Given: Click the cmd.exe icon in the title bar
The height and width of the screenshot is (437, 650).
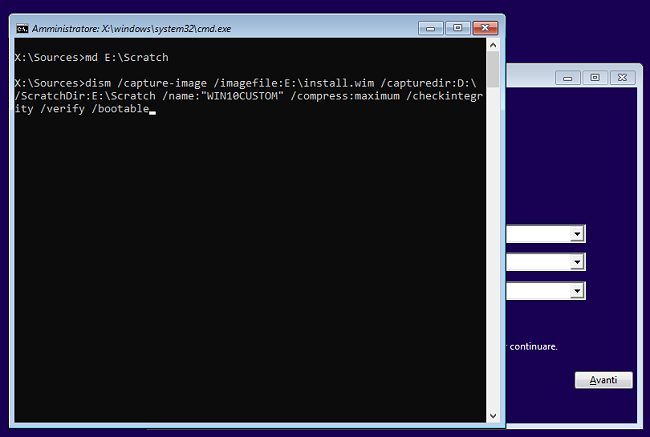Looking at the screenshot, I should 22,29.
